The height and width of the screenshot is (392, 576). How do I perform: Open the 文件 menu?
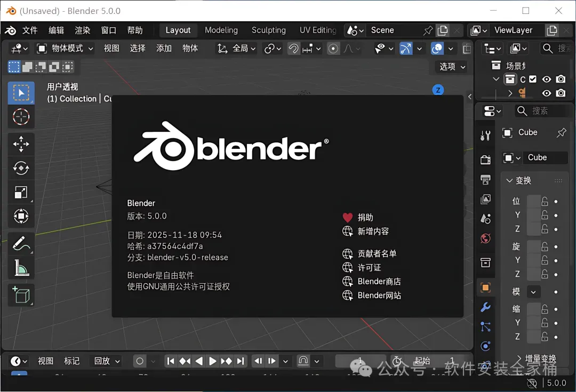[x=30, y=30]
